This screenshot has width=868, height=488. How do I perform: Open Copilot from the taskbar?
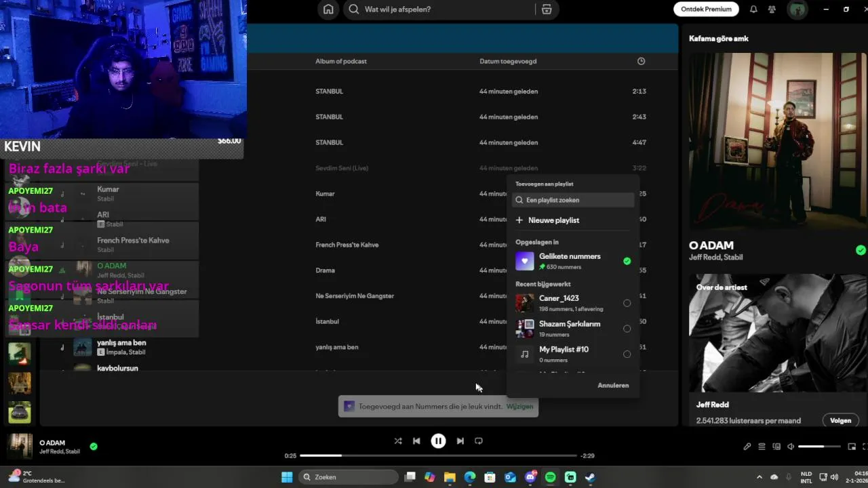click(x=430, y=477)
